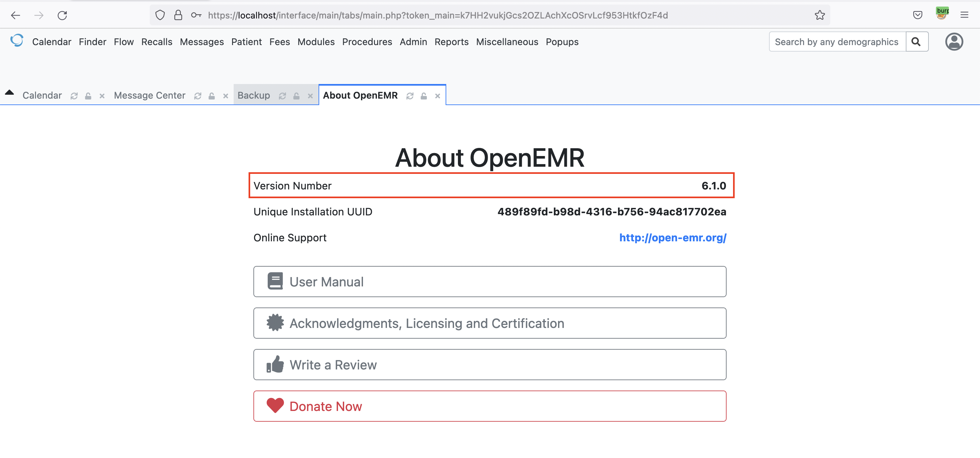This screenshot has height=458, width=980.
Task: Refresh the About OpenEMR tab
Action: [410, 96]
